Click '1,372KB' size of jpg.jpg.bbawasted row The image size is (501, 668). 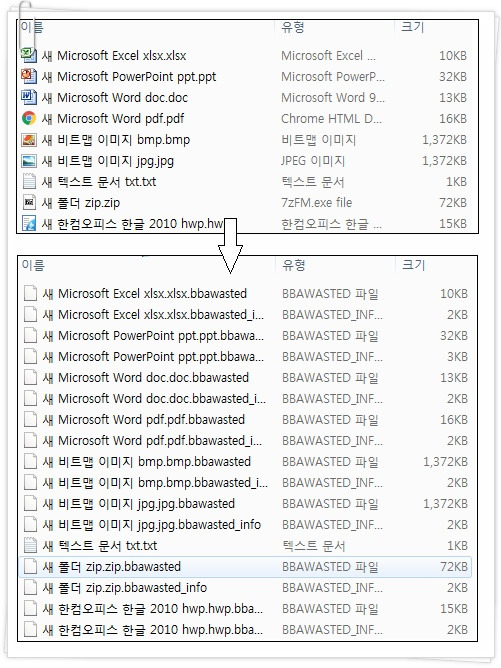(x=445, y=504)
